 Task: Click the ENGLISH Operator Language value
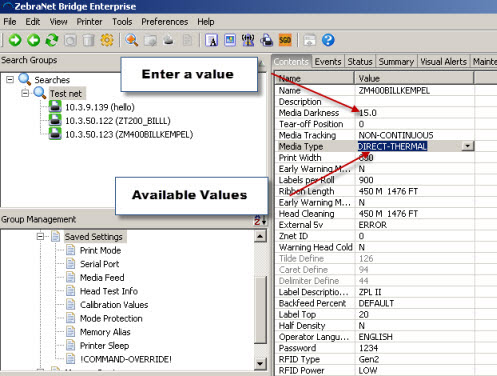click(x=375, y=337)
